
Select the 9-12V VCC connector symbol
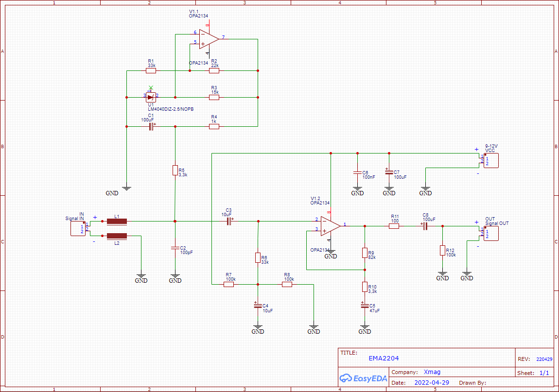click(x=491, y=160)
